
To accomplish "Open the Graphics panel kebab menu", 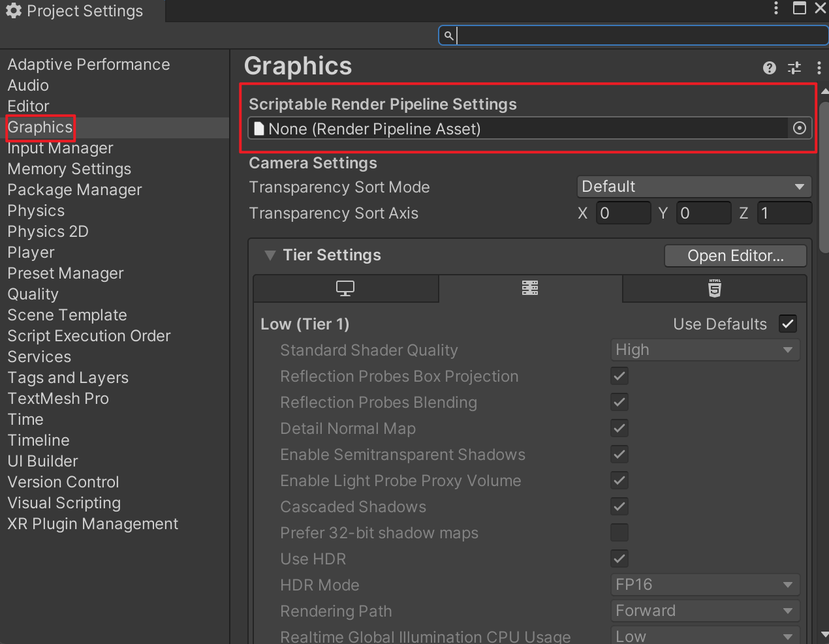I will 819,68.
